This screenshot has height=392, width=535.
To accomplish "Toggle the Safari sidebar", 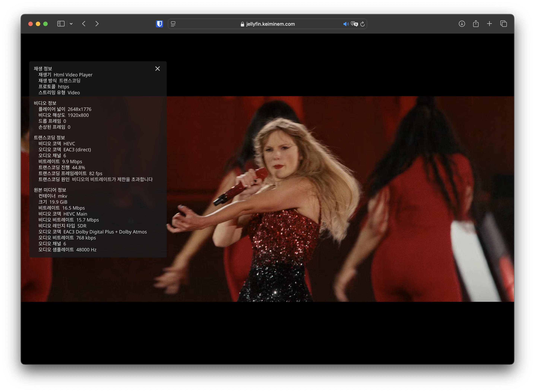I will 61,24.
